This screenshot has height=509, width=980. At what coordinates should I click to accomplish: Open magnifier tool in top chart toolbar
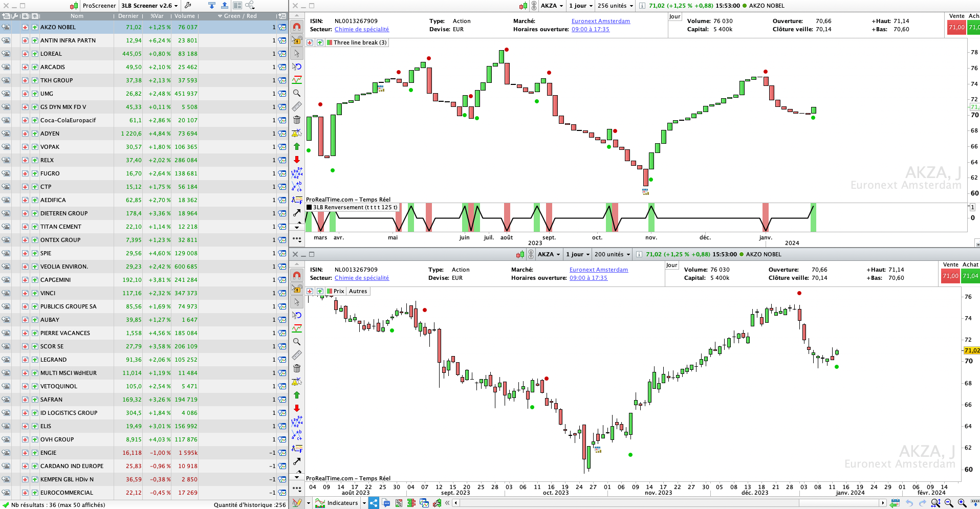point(297,93)
